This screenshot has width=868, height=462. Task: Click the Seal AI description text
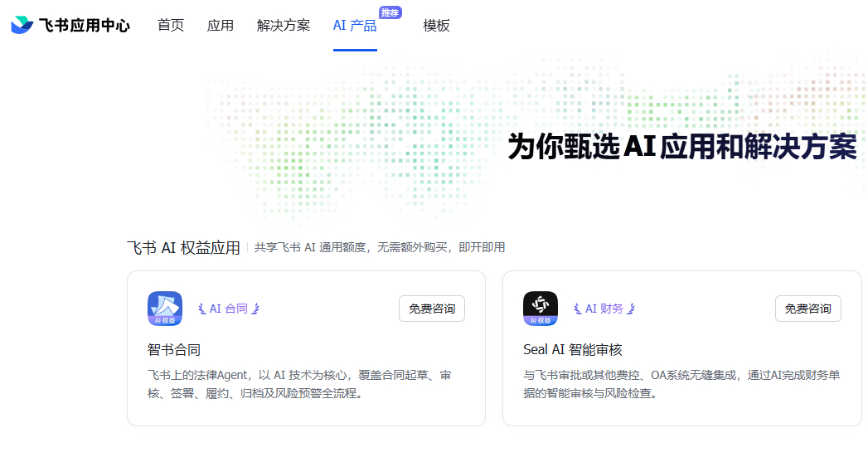click(x=681, y=384)
